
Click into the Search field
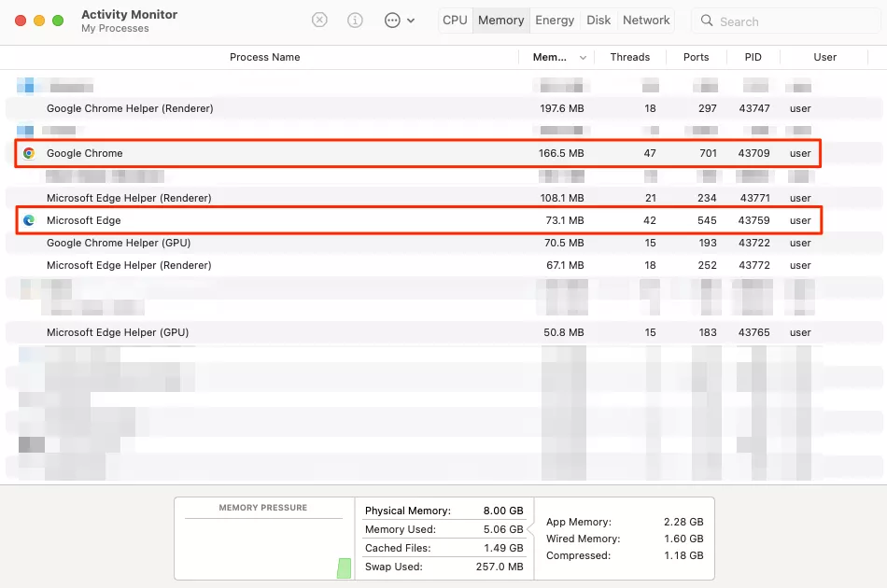pos(789,21)
